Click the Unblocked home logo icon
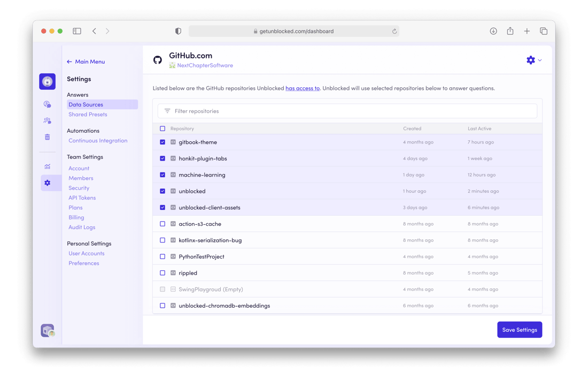588x372 pixels. click(47, 81)
